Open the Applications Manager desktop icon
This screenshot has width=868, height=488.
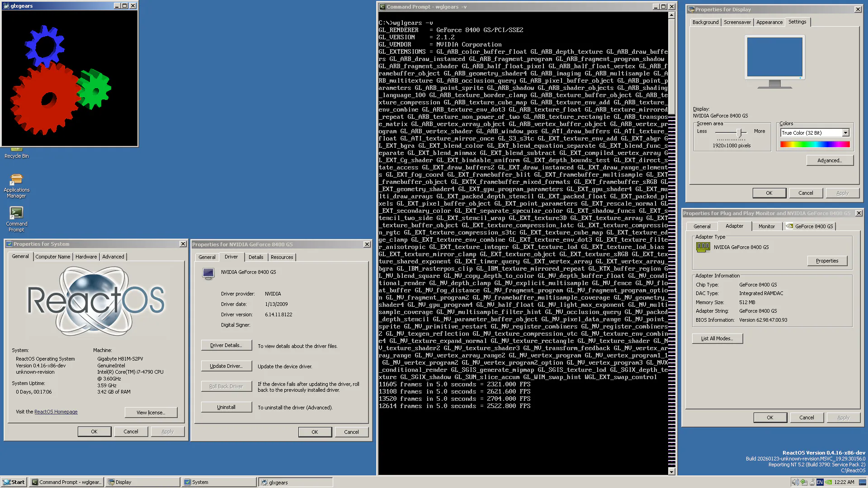pos(16,186)
